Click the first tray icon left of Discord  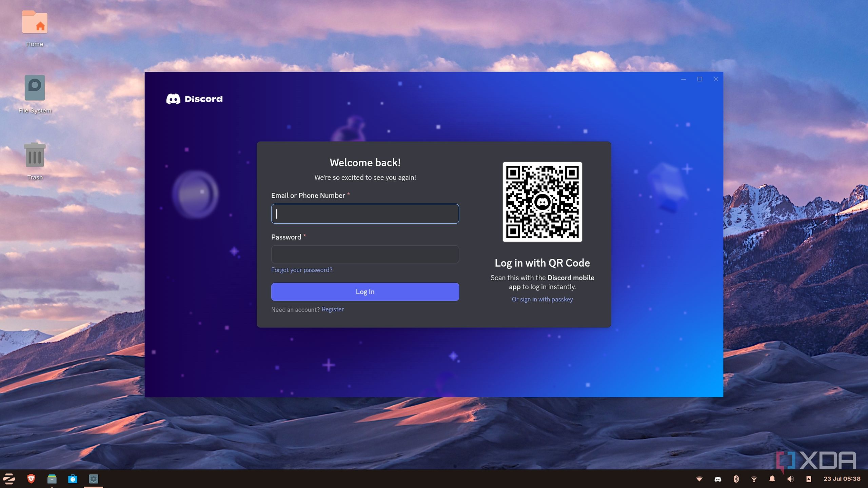[x=699, y=479]
